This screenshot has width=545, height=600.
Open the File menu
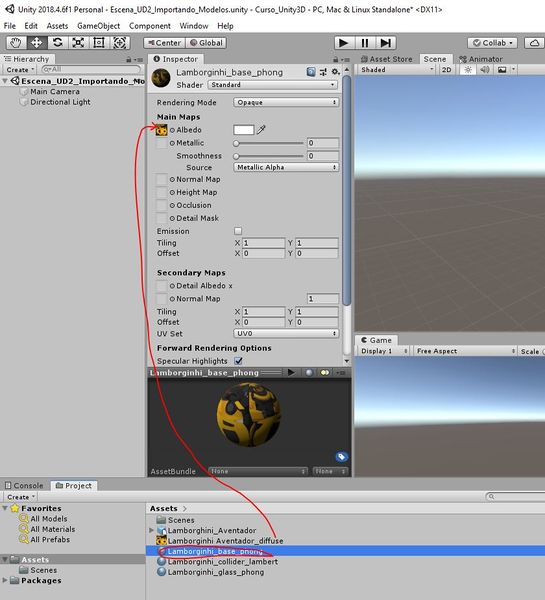point(10,26)
